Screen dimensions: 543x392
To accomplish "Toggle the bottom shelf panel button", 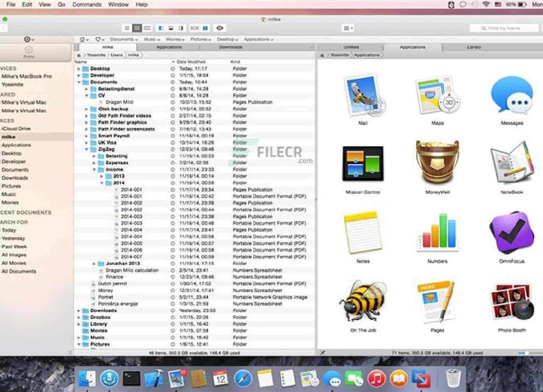I will coord(171,28).
